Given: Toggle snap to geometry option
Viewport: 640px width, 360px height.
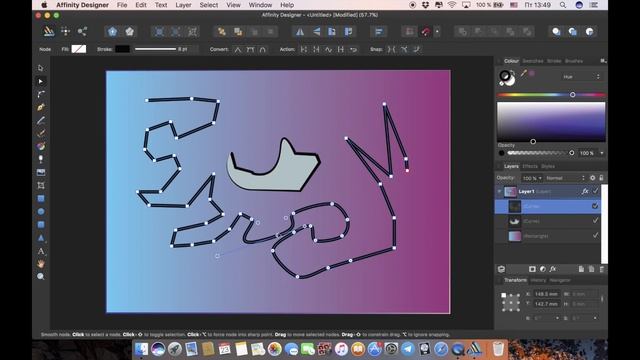Looking at the screenshot, I should [404, 49].
